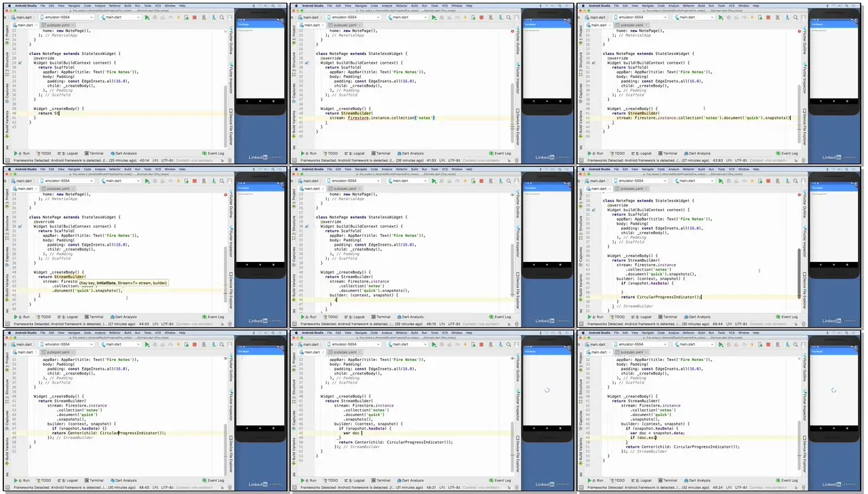Click the macOS Spotlight magnifier in the 40:14 frame menu bar
Screen dimensions: 868x494
pos(273,5)
